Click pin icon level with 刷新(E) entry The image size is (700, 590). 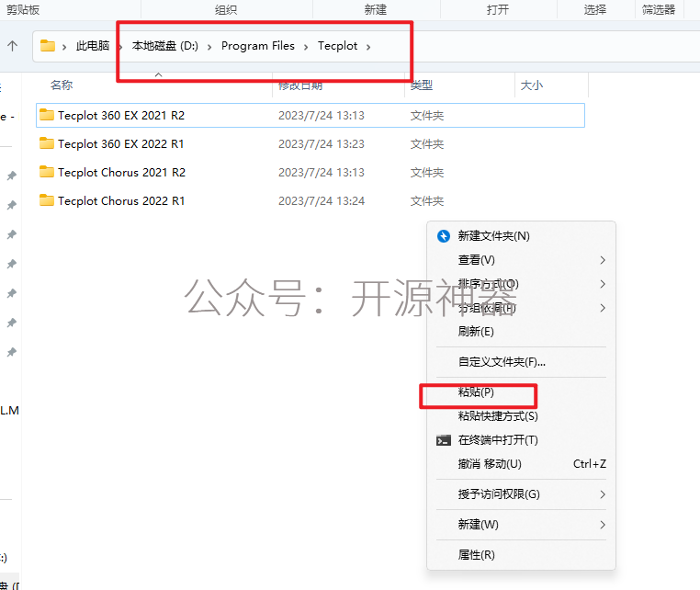[x=12, y=323]
